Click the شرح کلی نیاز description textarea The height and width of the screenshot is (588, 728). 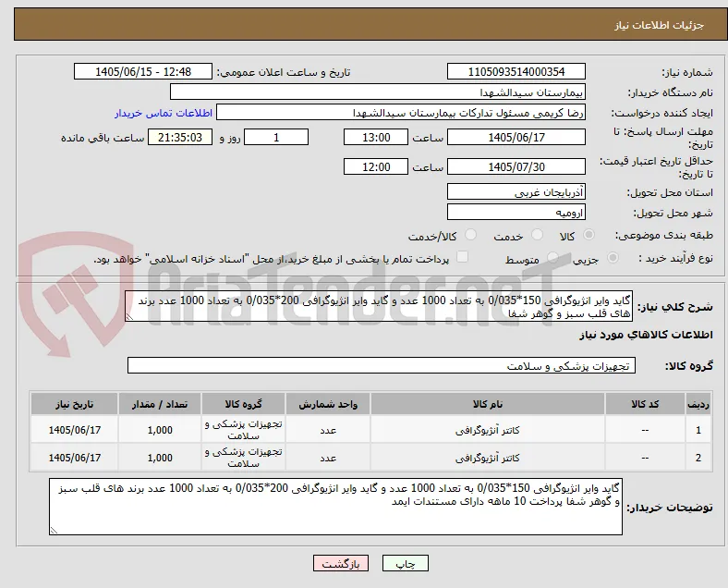379,307
